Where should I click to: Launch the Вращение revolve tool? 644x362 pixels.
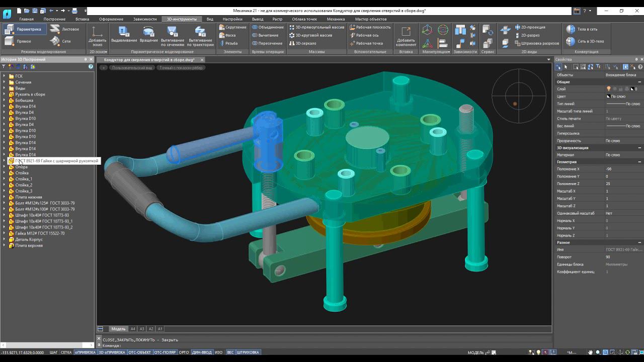click(148, 35)
